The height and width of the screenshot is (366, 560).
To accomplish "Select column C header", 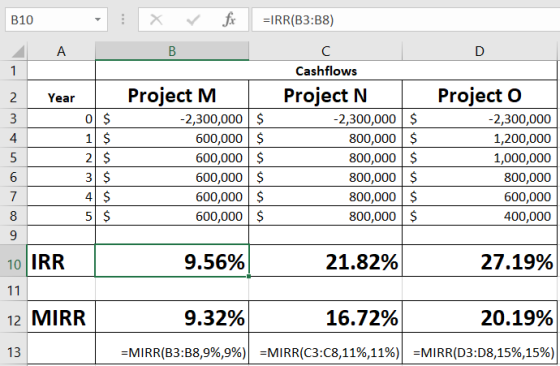I will click(325, 51).
